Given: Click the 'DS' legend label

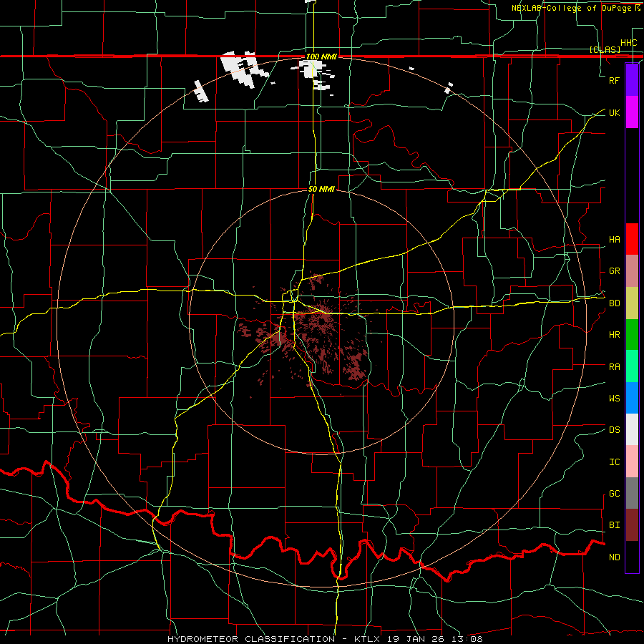Looking at the screenshot, I should tap(615, 430).
